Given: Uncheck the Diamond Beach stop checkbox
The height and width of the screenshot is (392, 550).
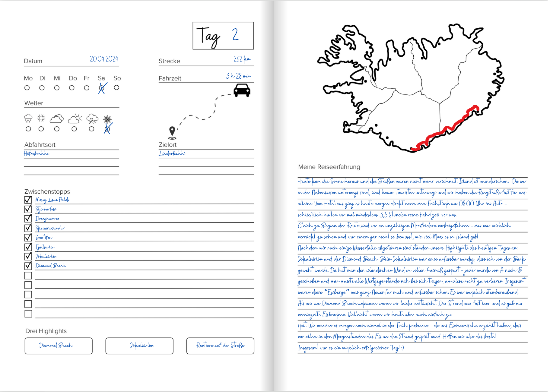Looking at the screenshot, I should [28, 266].
